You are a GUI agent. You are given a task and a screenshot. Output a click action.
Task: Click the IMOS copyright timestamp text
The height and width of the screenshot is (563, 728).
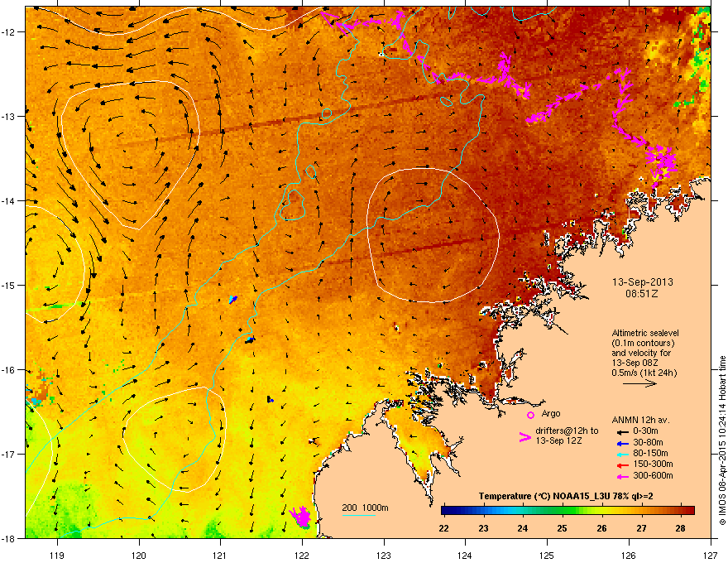722,440
